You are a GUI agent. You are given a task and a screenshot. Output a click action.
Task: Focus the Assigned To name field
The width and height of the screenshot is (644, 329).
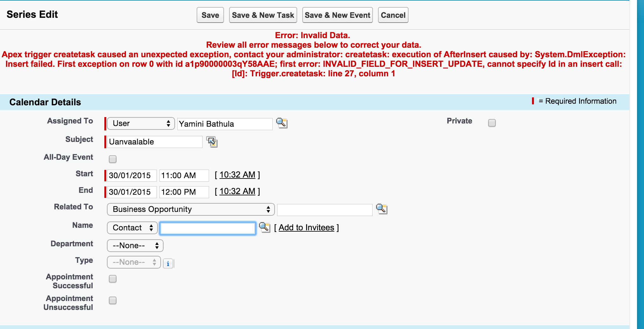pos(225,124)
